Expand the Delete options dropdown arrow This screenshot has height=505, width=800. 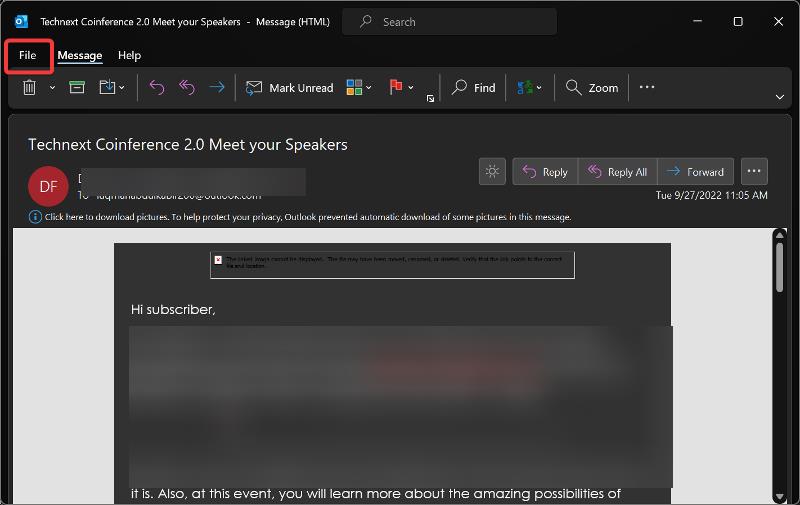click(x=52, y=88)
